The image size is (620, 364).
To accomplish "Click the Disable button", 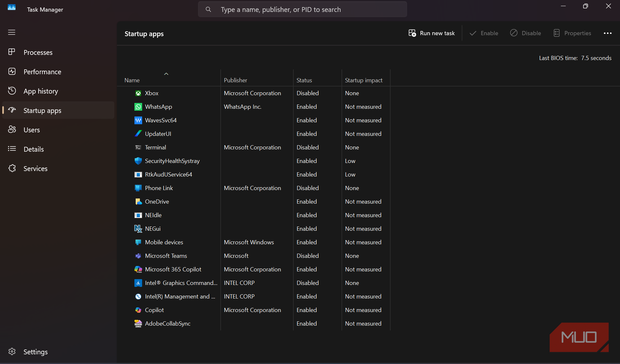I will click(x=526, y=33).
